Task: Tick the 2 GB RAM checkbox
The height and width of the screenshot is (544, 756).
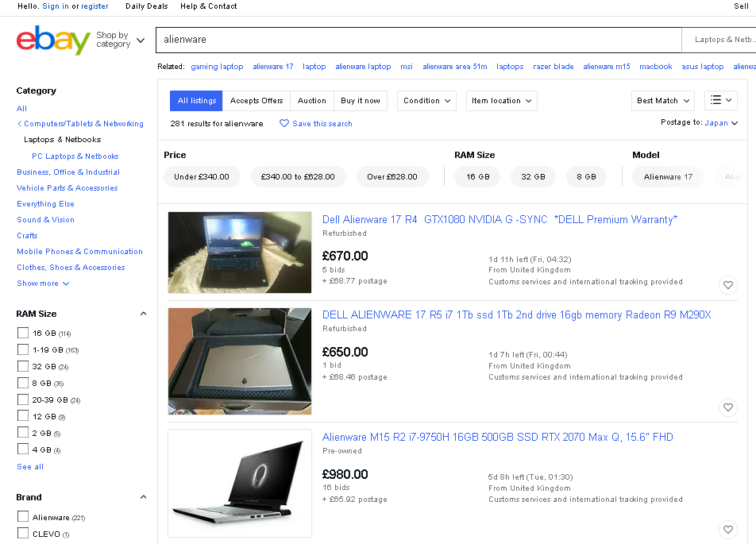Action: click(x=23, y=433)
